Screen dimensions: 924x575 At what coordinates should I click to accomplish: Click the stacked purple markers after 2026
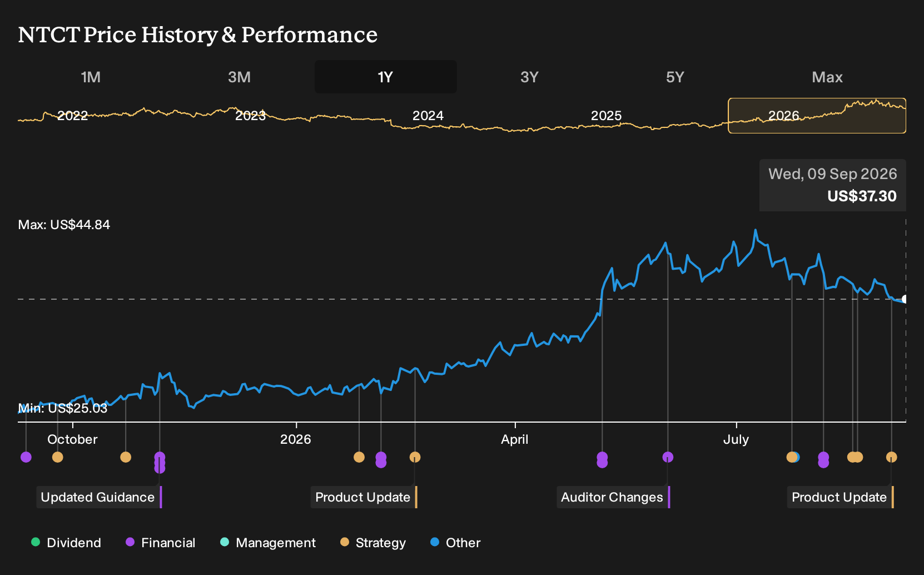pos(381,460)
